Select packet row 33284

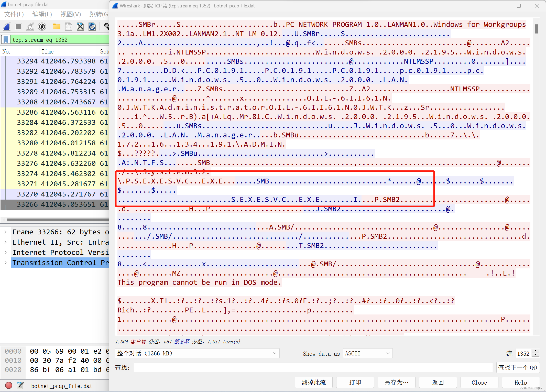click(55, 123)
